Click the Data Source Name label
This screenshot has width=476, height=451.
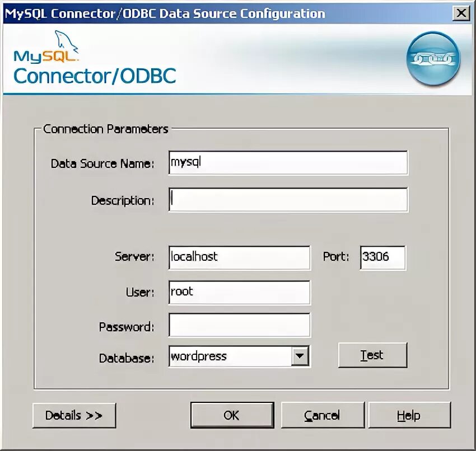click(102, 164)
